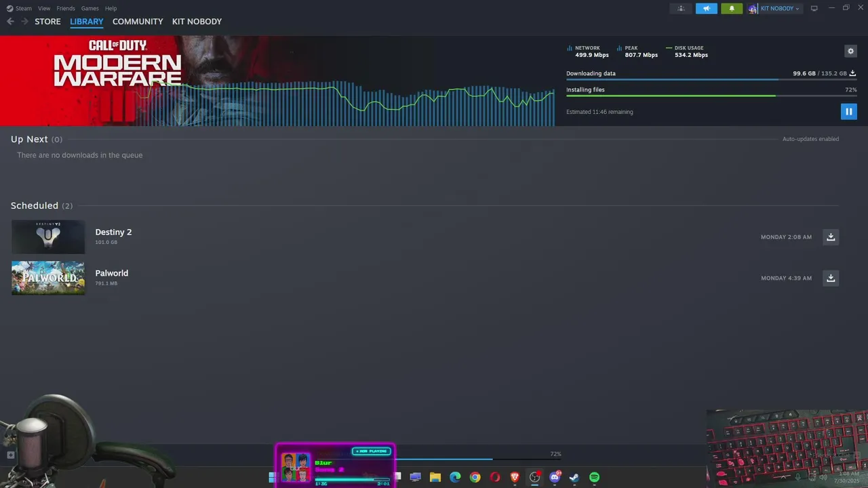
Task: Select the Palworld title
Action: [x=111, y=273]
